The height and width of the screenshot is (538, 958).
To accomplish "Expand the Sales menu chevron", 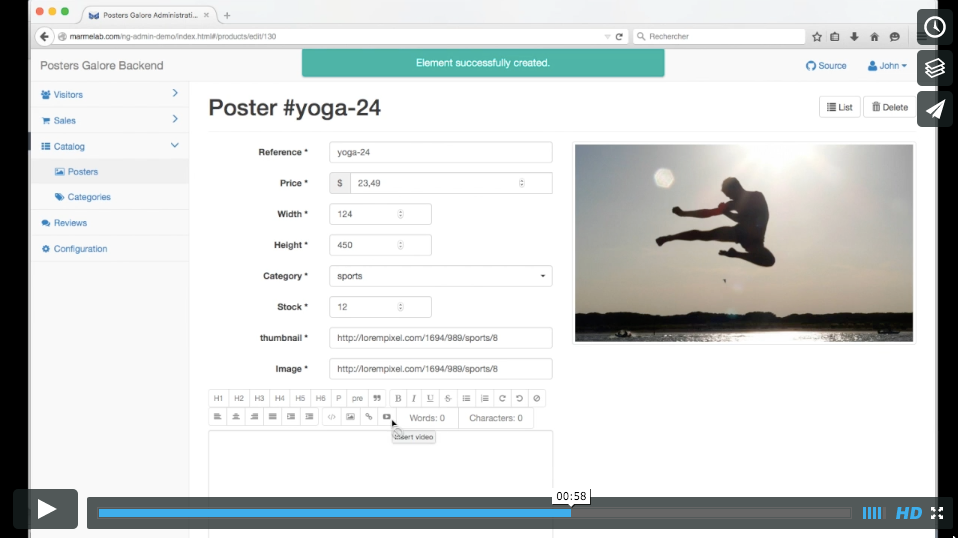I will 175,119.
